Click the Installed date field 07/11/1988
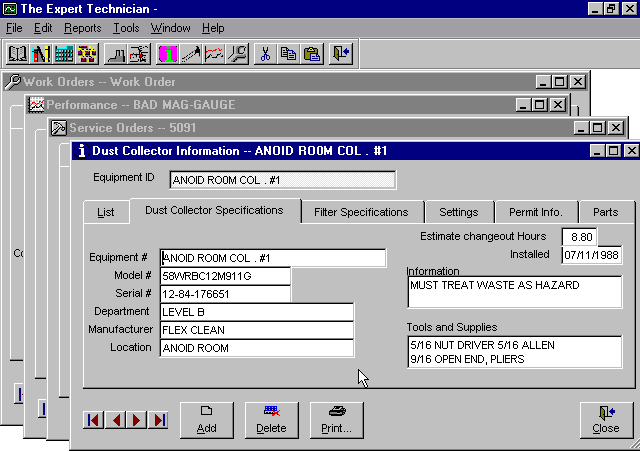Image resolution: width=640 pixels, height=451 pixels. pyautogui.click(x=591, y=255)
